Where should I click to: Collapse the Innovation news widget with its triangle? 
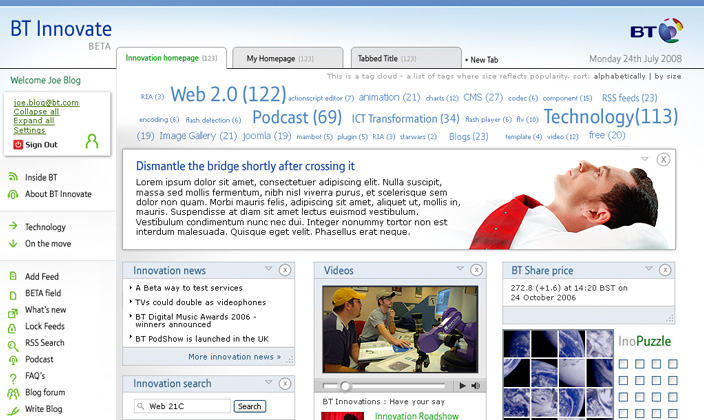pos(268,269)
